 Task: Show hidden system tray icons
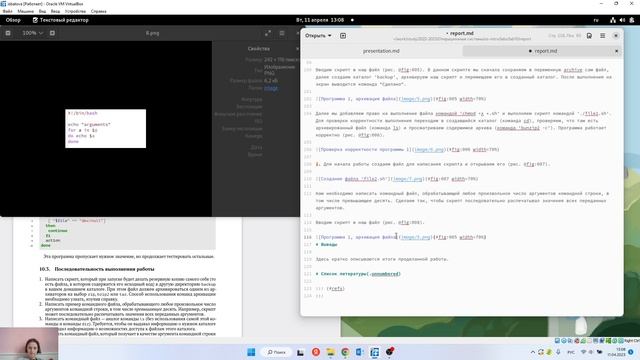pos(533,352)
